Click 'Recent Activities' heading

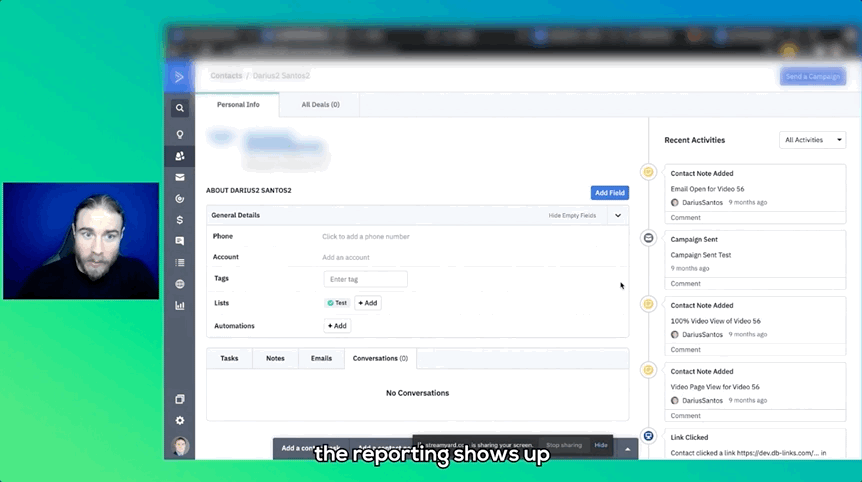(x=694, y=140)
